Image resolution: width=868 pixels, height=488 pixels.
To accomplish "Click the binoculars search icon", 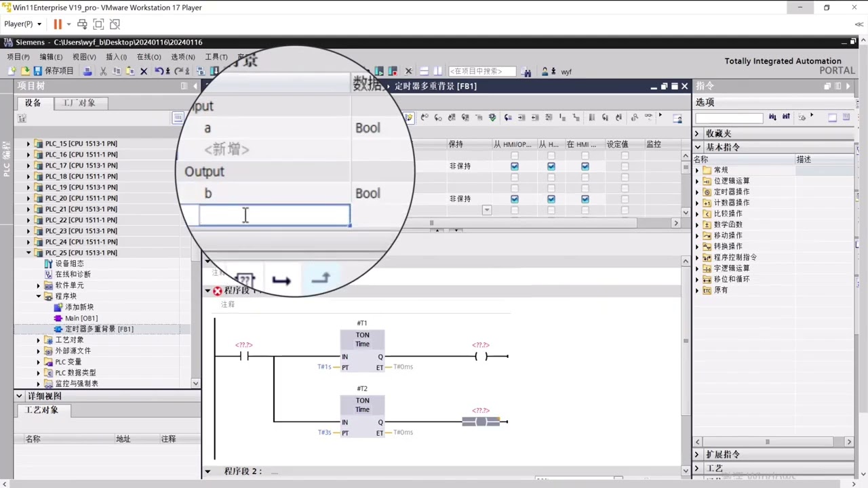I will 527,71.
